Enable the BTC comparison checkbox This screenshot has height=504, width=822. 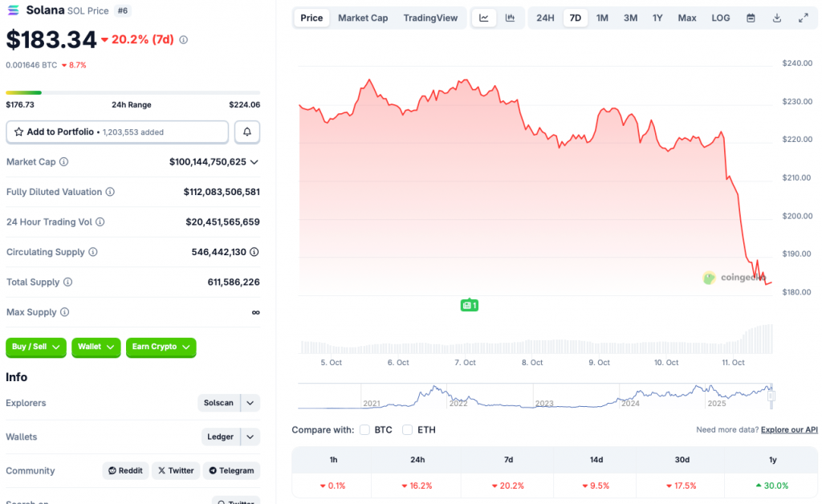(x=365, y=430)
